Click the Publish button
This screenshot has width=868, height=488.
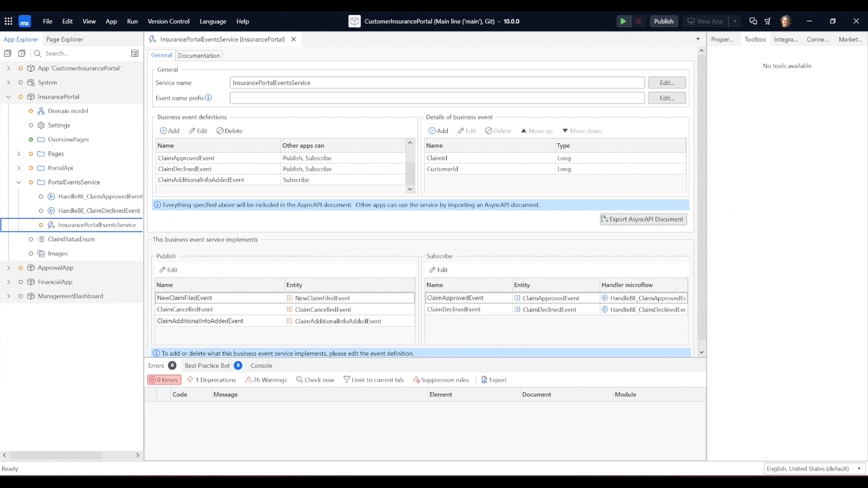(x=663, y=21)
